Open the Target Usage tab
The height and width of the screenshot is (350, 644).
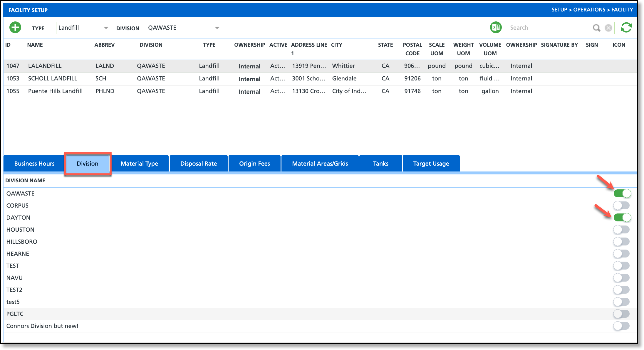tap(431, 164)
